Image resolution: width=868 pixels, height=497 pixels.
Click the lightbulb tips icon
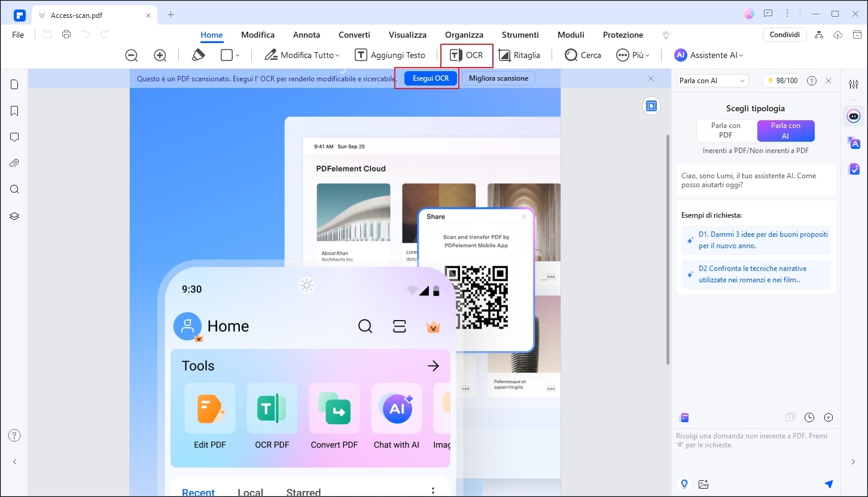tap(666, 35)
